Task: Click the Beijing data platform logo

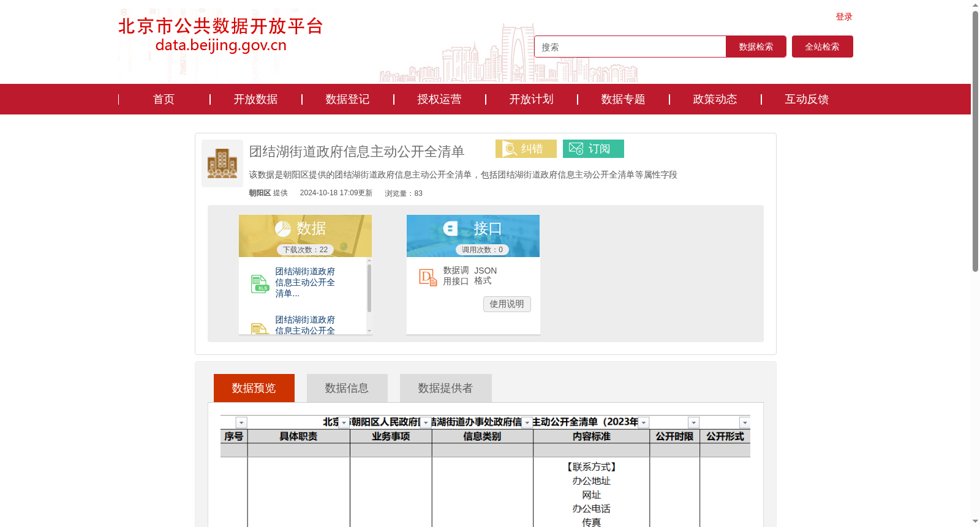Action: [221, 35]
